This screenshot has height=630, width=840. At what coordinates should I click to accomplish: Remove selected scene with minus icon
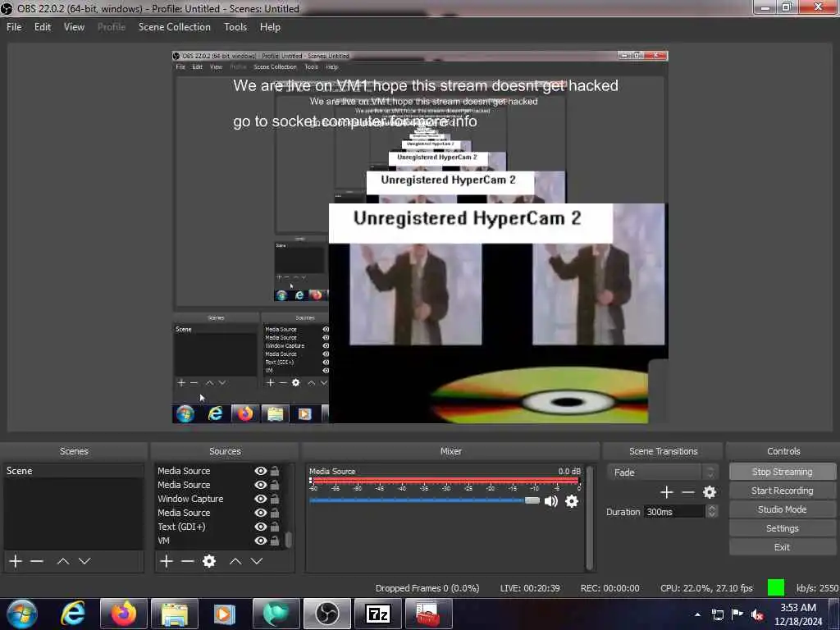coord(36,561)
